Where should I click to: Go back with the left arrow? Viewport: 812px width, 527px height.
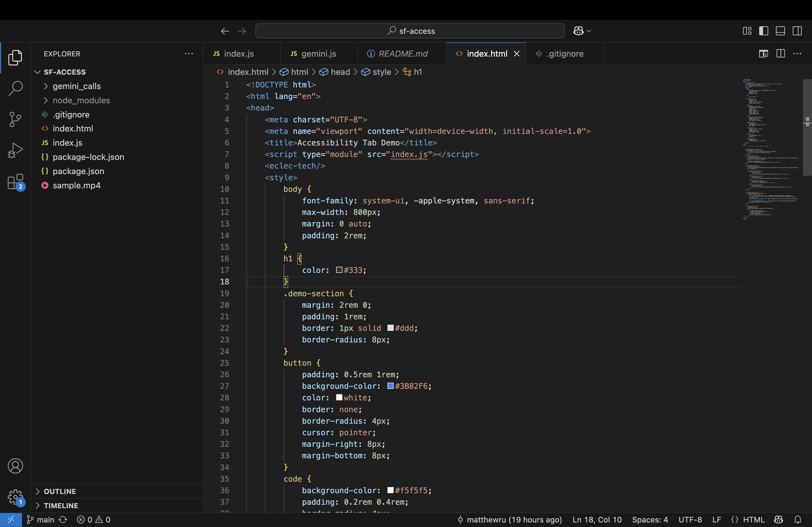click(x=225, y=31)
